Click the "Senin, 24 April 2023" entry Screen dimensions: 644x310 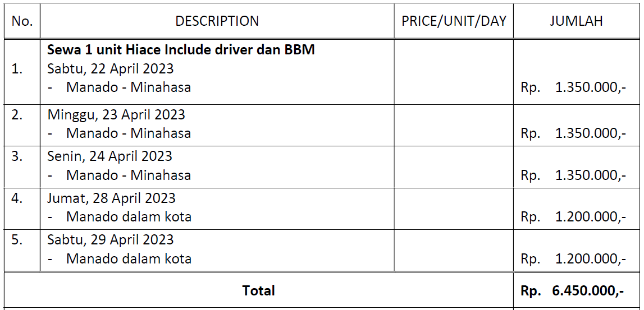pyautogui.click(x=110, y=156)
